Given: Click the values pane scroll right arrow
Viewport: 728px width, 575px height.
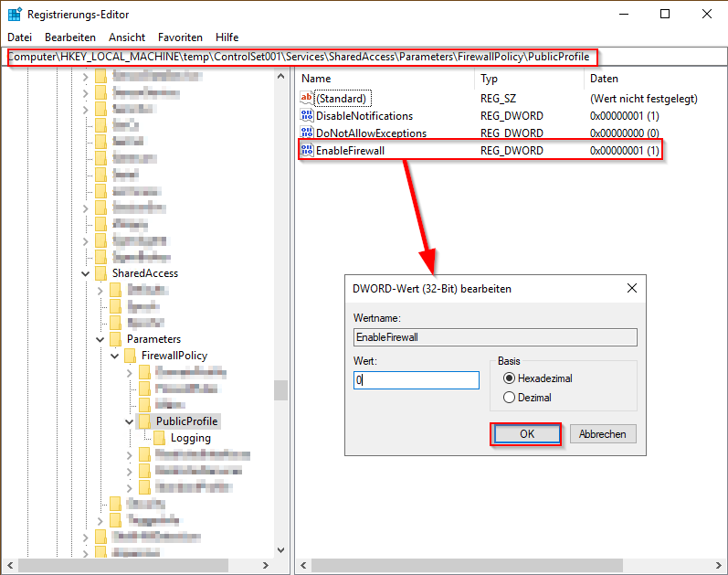Looking at the screenshot, I should [718, 566].
